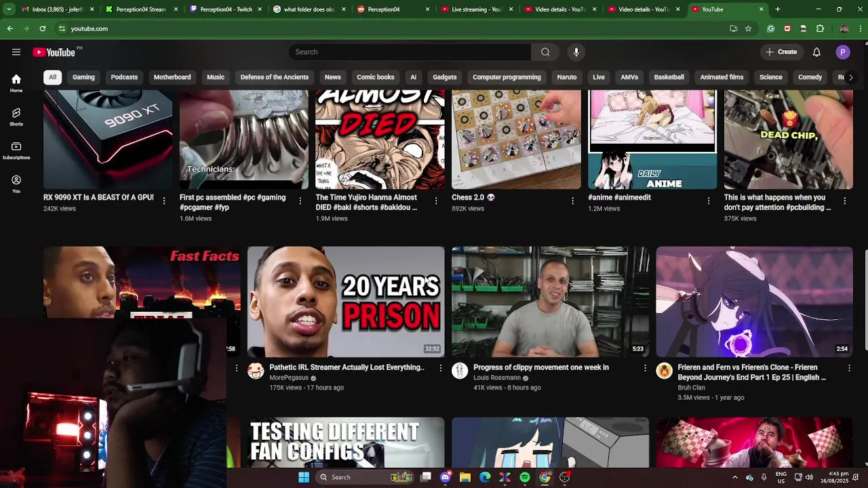Open Louis Rossmann channel avatar
The image size is (868, 488).
tap(460, 371)
